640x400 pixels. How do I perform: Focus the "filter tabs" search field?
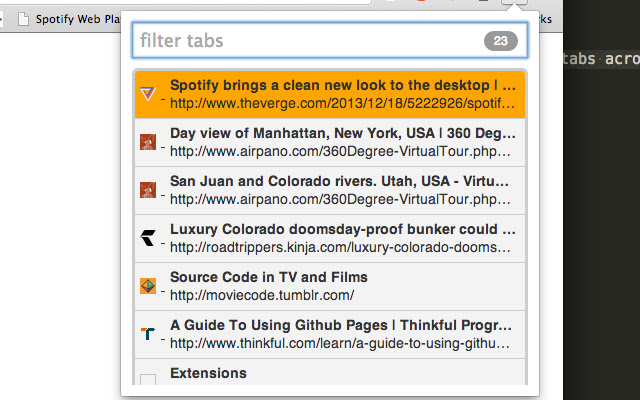[310, 41]
